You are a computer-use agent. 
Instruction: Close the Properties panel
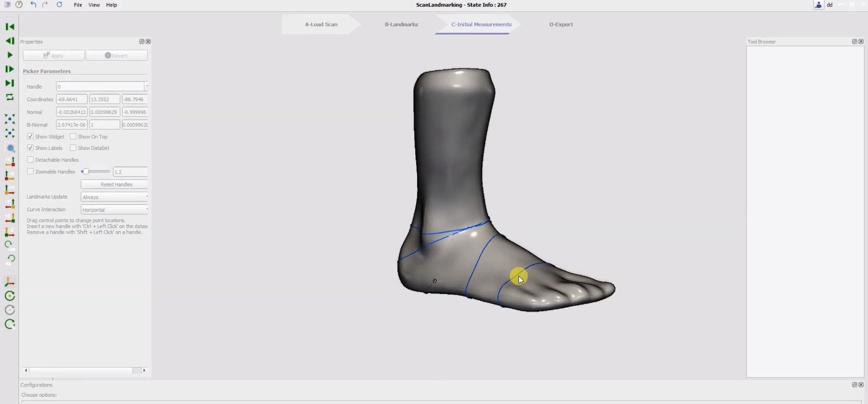[148, 42]
